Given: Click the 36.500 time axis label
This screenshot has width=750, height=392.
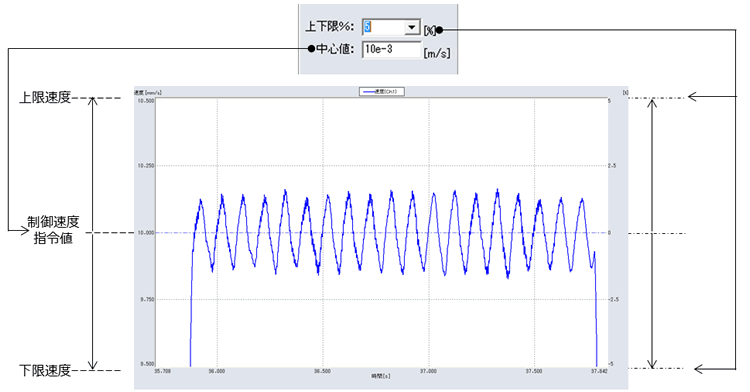Looking at the screenshot, I should coord(322,371).
